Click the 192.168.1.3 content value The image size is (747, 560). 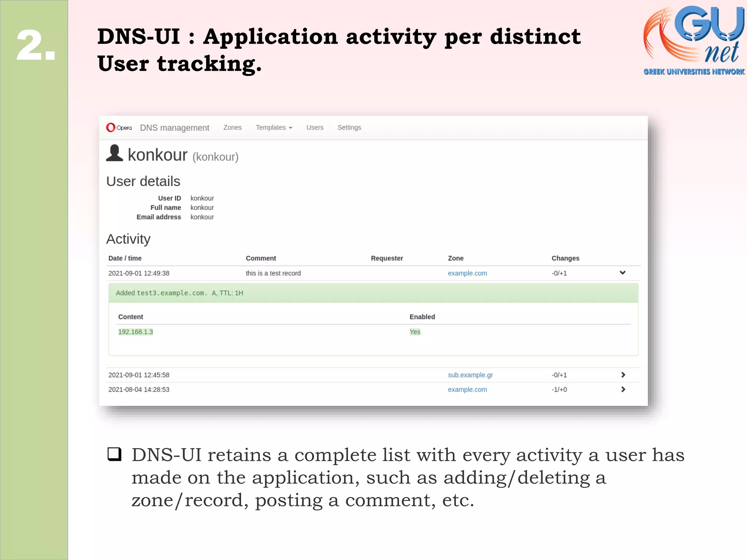click(x=135, y=332)
